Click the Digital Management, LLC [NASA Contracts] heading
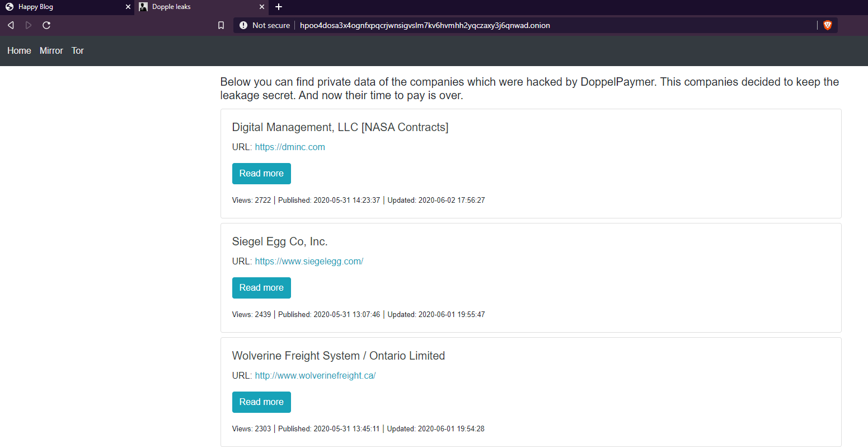Screen dimensions: 868x447 click(340, 127)
